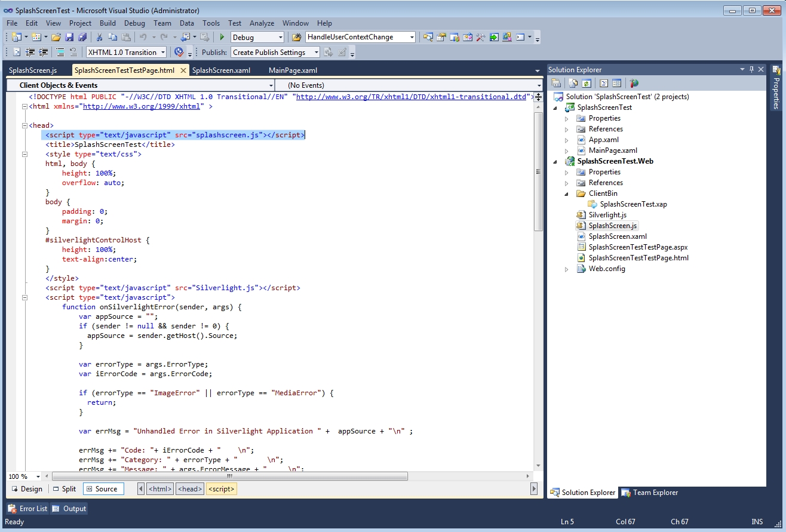Open the XHTML 1.0 Transitional schema dropdown
The image size is (786, 532).
point(163,53)
